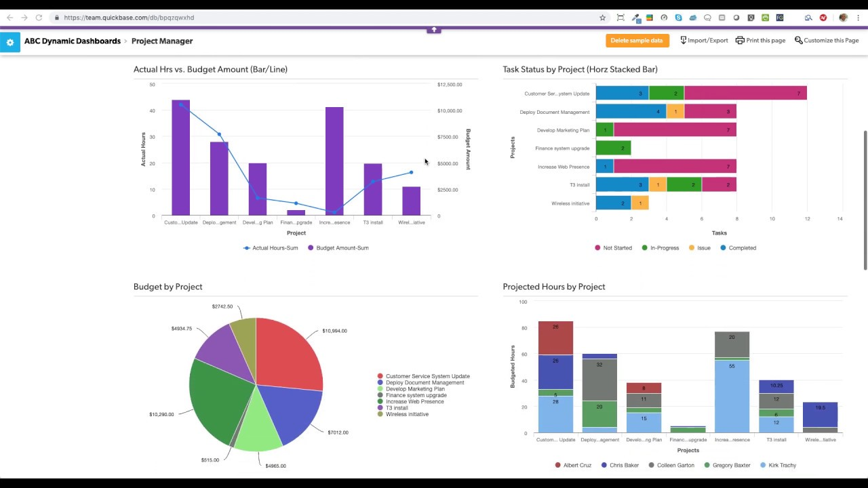Click the browser back arrow
868x488 pixels.
[x=9, y=18]
